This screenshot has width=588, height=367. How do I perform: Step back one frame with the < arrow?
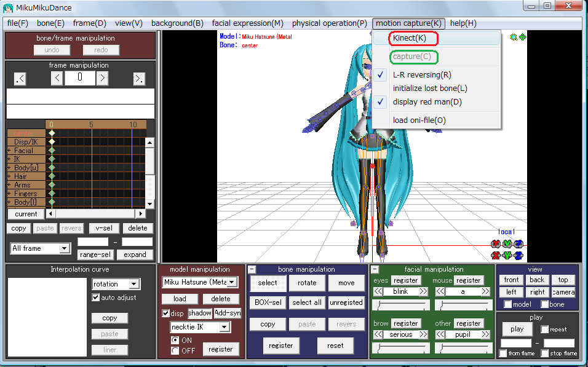click(57, 78)
